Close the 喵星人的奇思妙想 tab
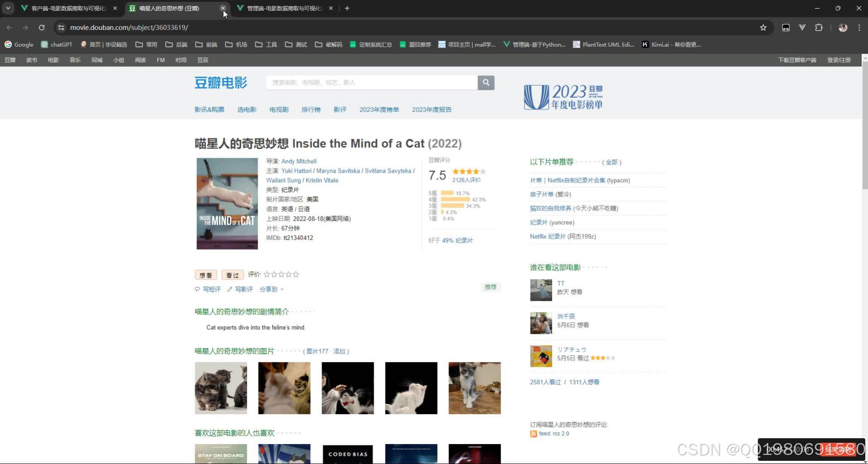868x464 pixels. pyautogui.click(x=222, y=8)
